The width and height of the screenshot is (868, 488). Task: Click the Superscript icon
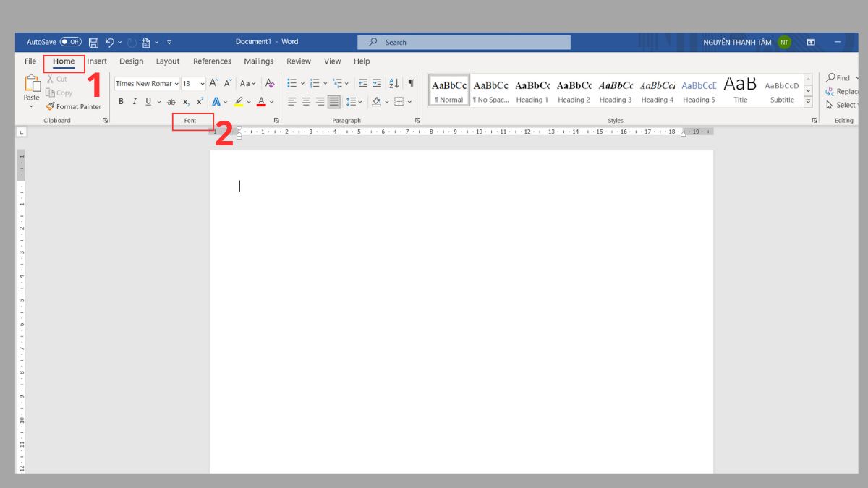[198, 100]
